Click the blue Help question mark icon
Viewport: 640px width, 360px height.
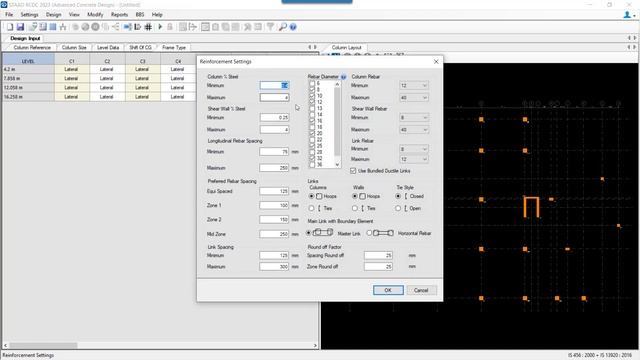point(293,27)
